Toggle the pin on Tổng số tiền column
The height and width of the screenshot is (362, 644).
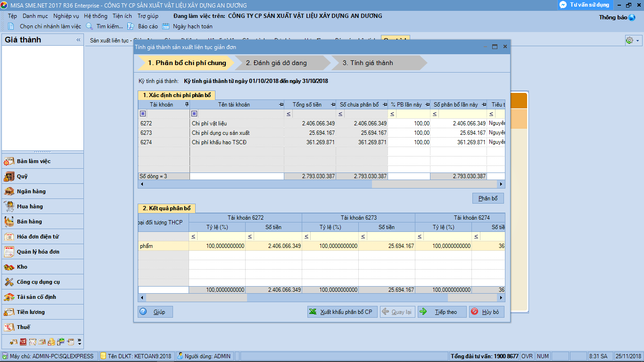tap(333, 105)
